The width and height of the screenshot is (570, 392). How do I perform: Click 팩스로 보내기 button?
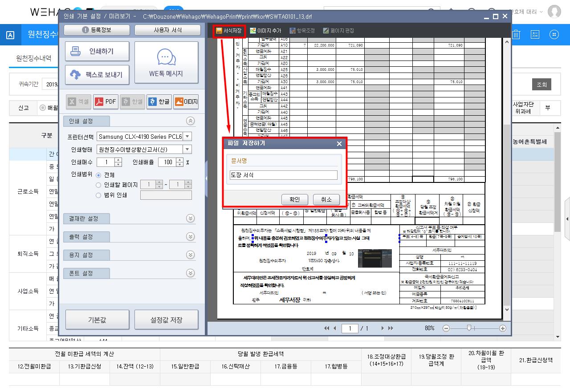[97, 74]
